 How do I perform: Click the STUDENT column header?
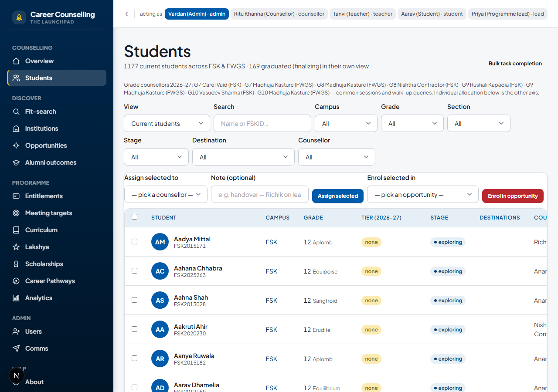[x=164, y=218]
